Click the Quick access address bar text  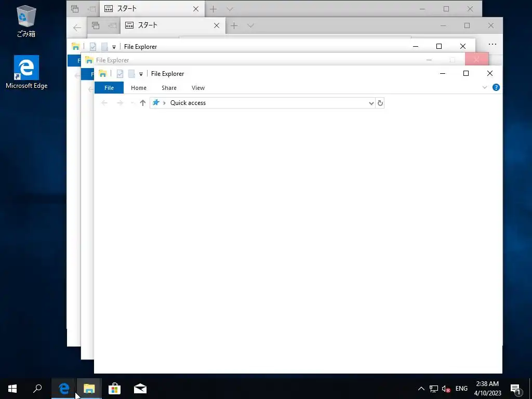point(188,103)
